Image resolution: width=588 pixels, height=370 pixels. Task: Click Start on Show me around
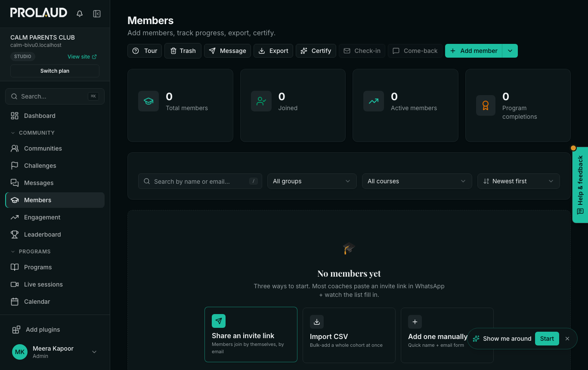click(x=547, y=339)
